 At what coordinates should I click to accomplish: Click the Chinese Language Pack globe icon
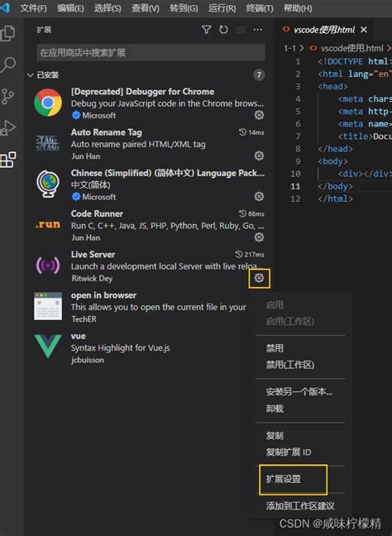(x=48, y=184)
